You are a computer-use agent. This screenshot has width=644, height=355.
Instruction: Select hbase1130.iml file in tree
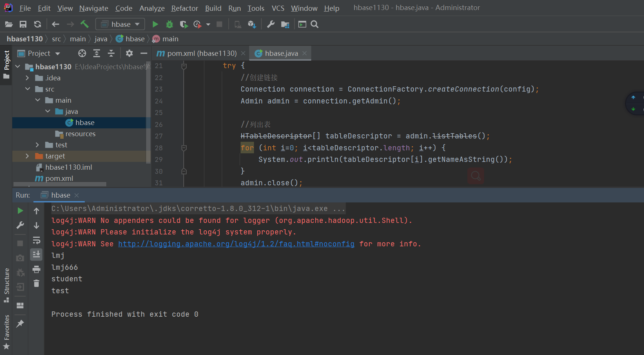68,167
